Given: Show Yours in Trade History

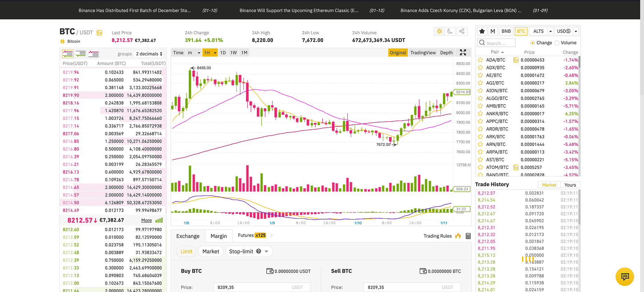Looking at the screenshot, I should [x=570, y=185].
